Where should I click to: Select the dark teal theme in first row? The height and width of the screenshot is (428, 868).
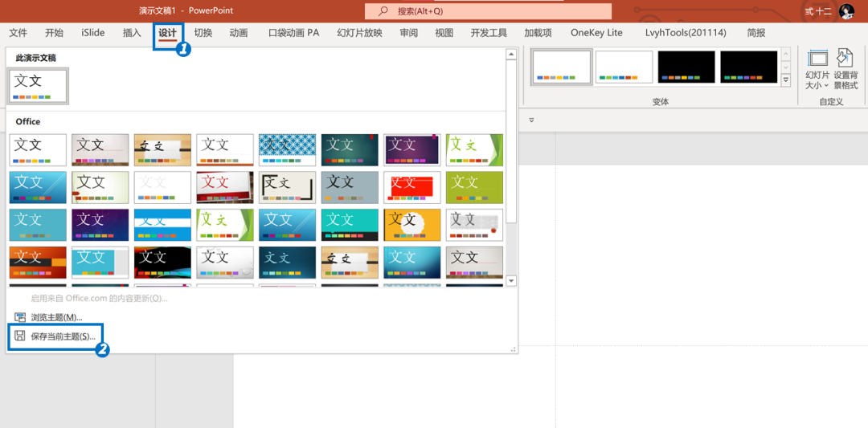pos(350,150)
